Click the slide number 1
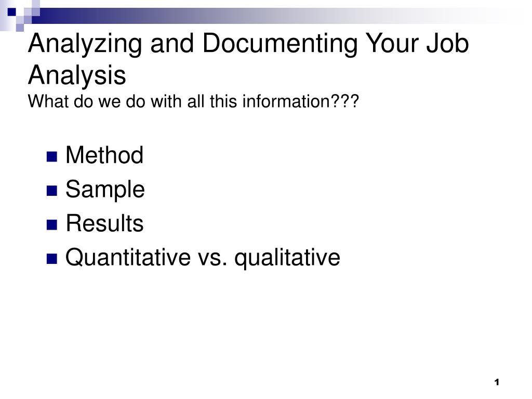 tap(497, 382)
